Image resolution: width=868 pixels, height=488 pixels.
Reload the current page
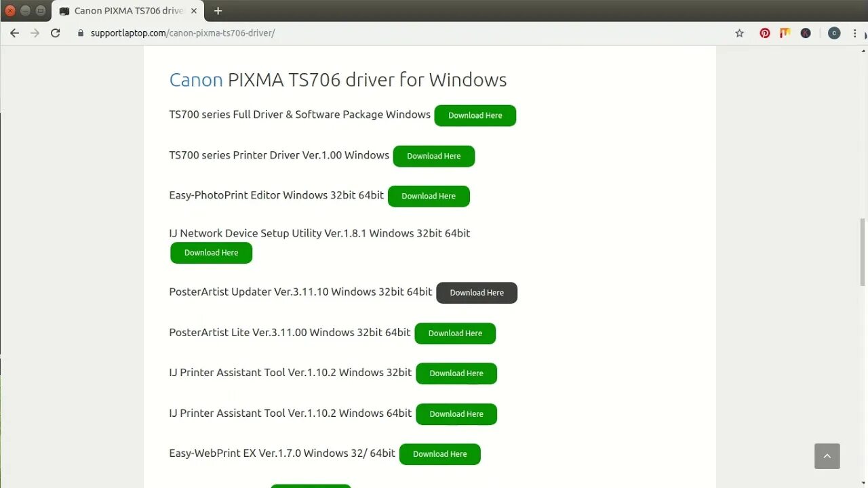(56, 33)
